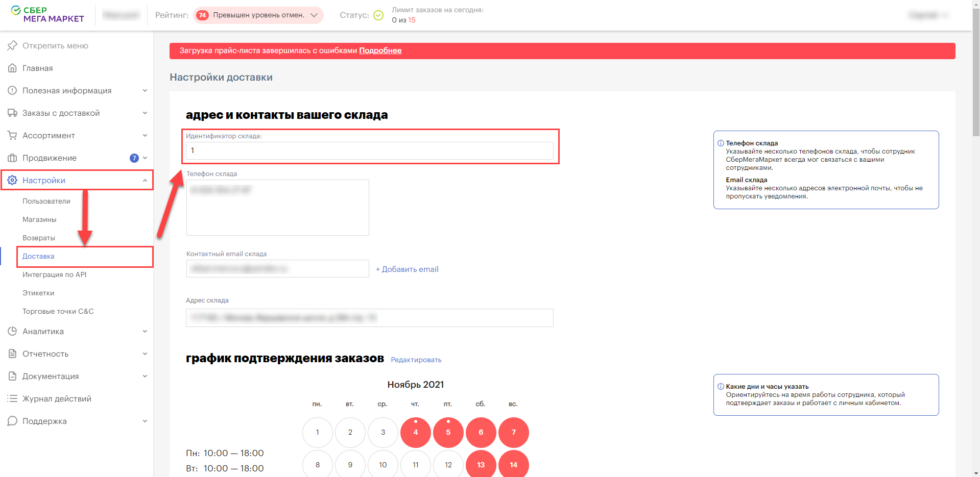Click the pin icon for Открепить меню

pyautogui.click(x=12, y=45)
